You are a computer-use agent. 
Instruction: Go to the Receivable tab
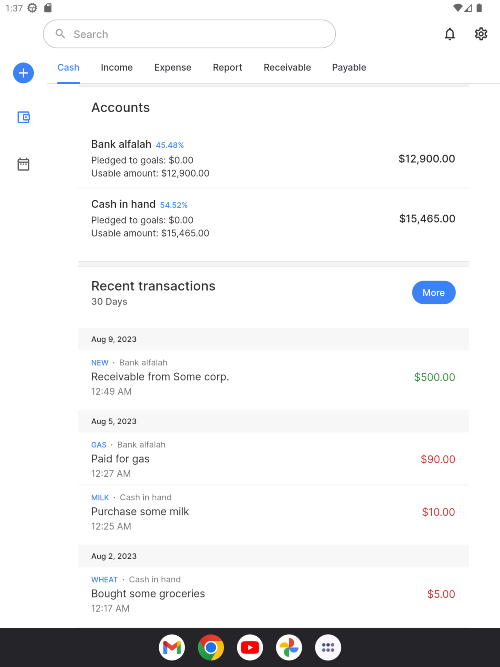click(287, 68)
